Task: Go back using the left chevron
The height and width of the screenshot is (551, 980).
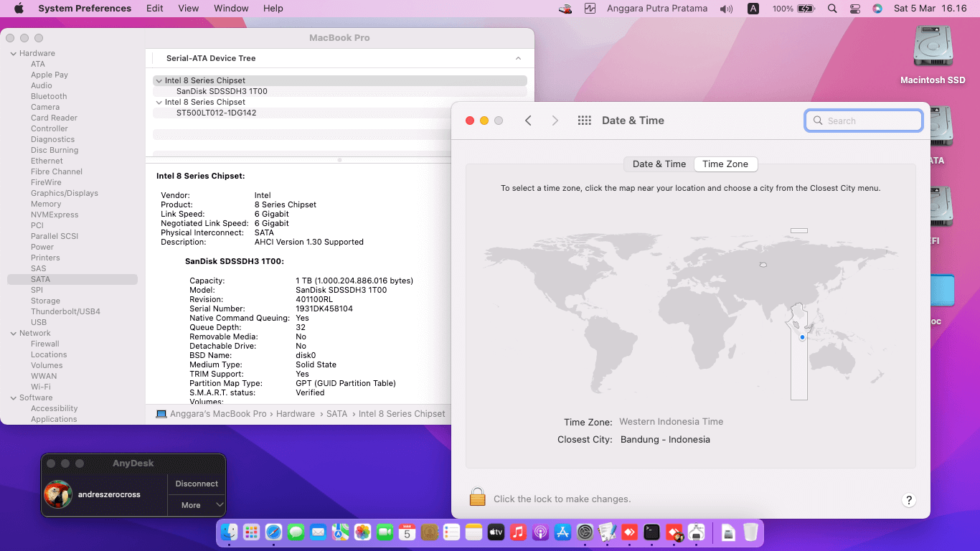Action: 528,121
